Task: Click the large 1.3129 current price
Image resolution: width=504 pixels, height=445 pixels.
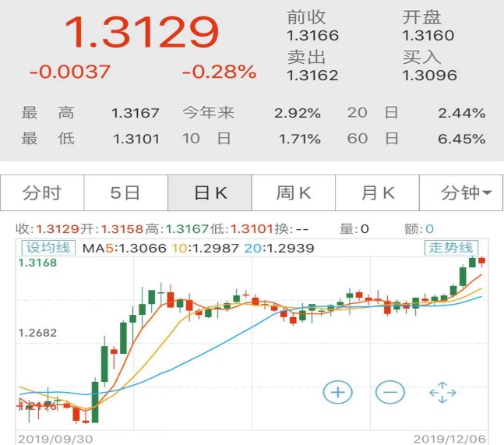Action: tap(142, 32)
